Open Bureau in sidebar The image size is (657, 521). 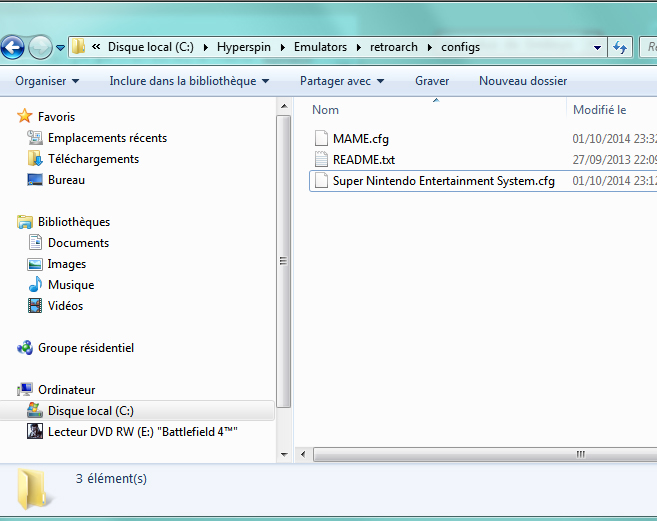click(66, 180)
